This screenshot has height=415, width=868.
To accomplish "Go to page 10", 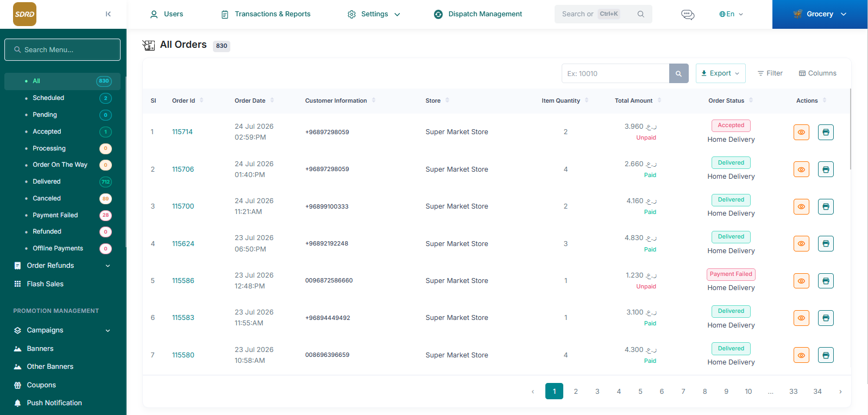I will (749, 392).
